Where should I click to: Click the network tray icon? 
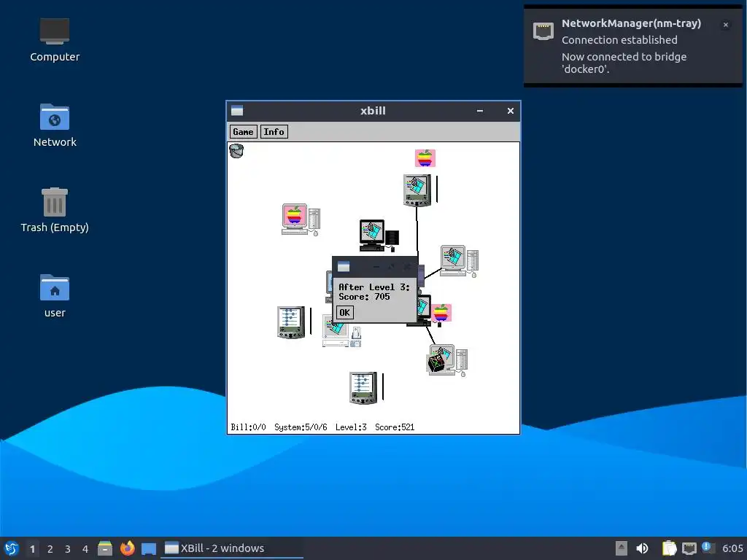[689, 548]
